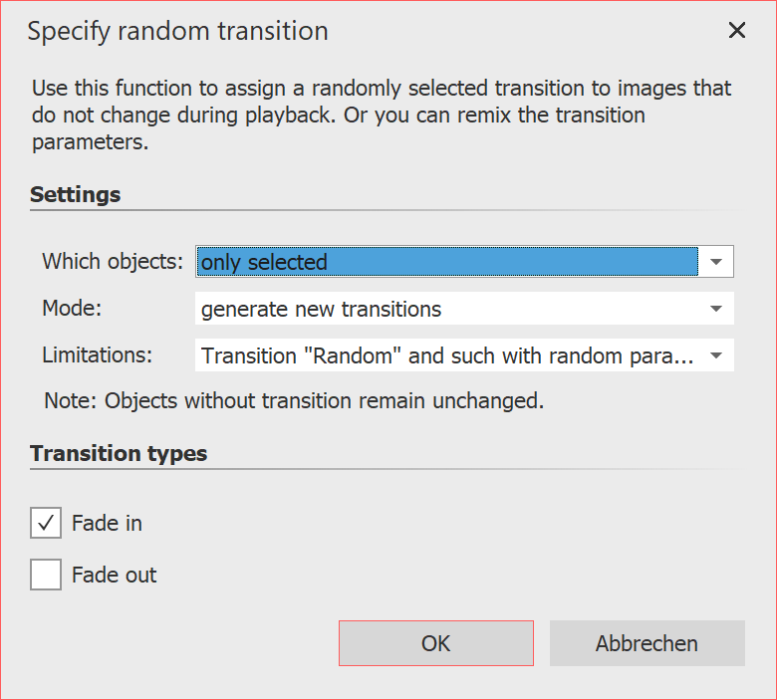Click the 'Fade out' label text
Screen dimensions: 777x700
coord(114,575)
